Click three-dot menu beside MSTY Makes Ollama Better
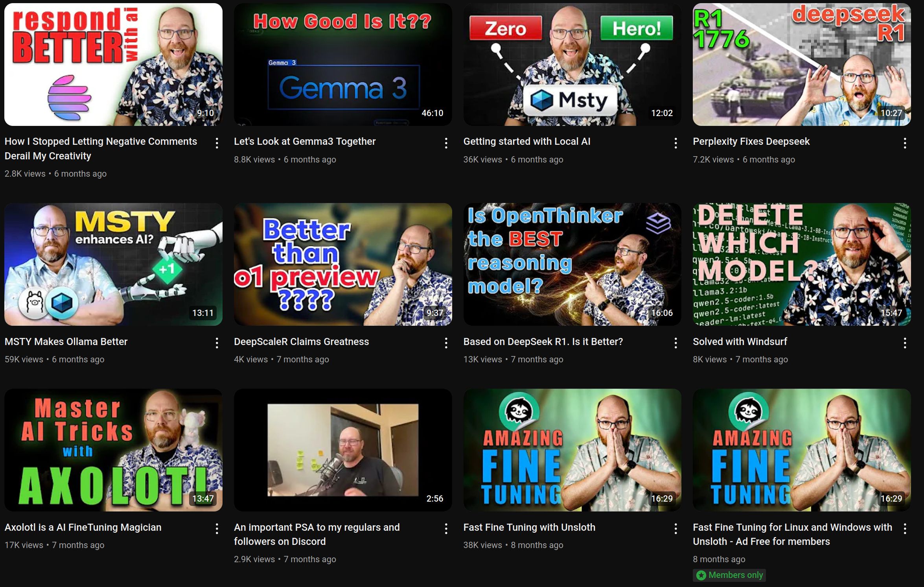The height and width of the screenshot is (587, 924). tap(217, 343)
